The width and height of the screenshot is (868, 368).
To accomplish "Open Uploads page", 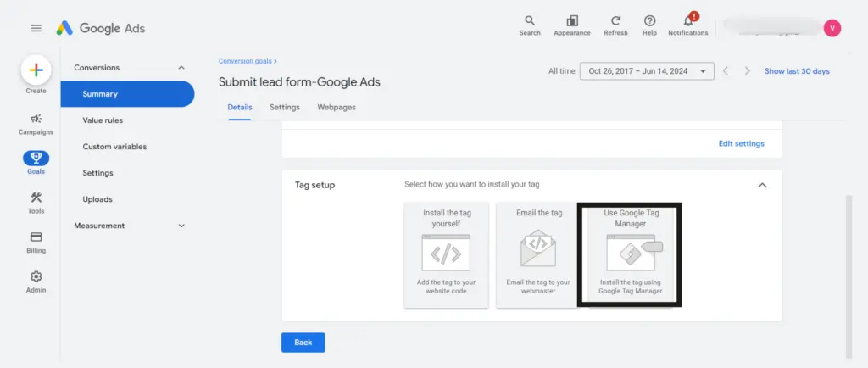I will (97, 199).
